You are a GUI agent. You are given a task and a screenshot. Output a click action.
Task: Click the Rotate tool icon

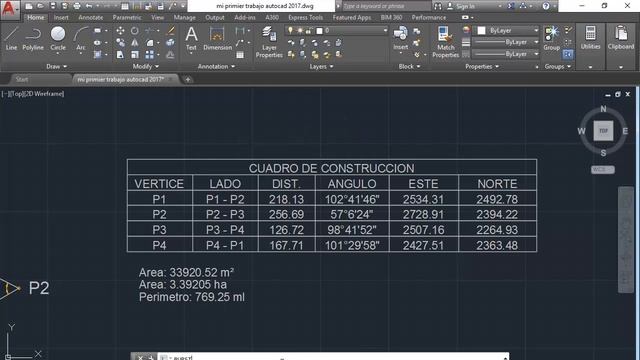click(134, 31)
